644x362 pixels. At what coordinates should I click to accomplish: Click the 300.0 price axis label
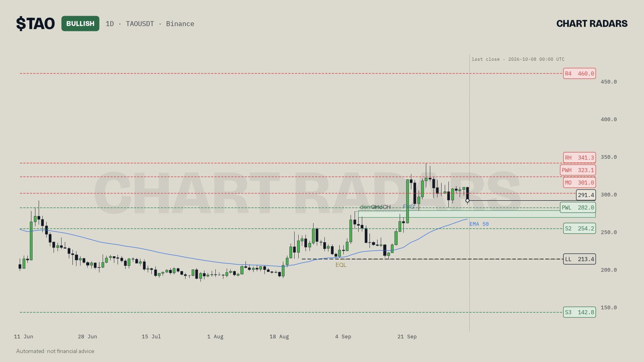tap(609, 195)
